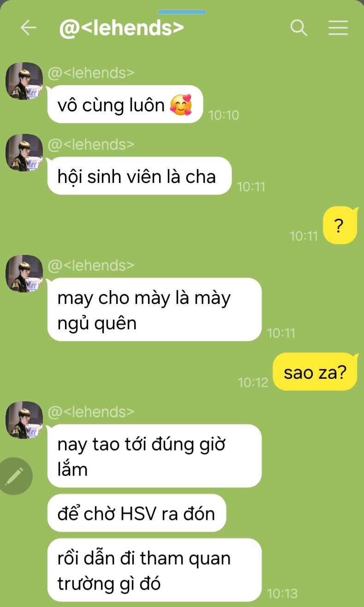364x607 pixels.
Task: Tap the yellow "?" sent message
Action: point(340,226)
